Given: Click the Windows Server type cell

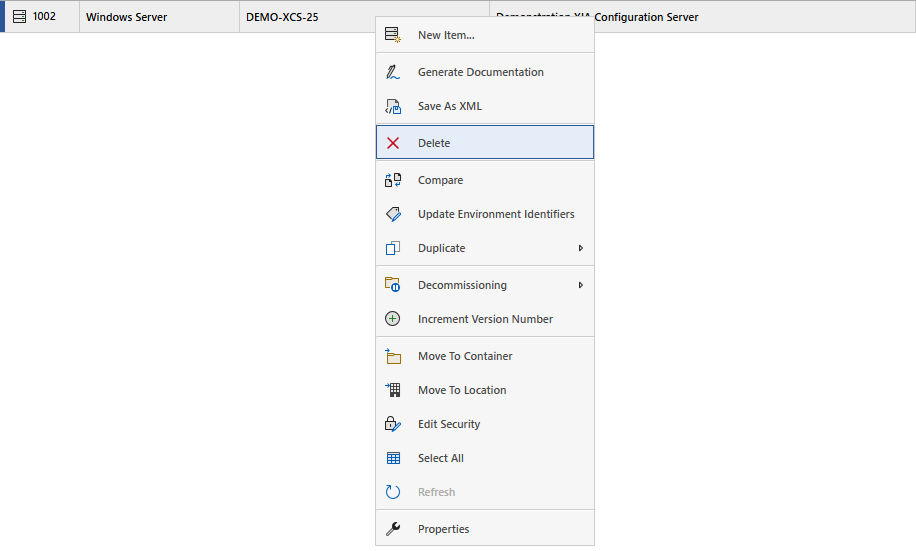Looking at the screenshot, I should click(127, 17).
